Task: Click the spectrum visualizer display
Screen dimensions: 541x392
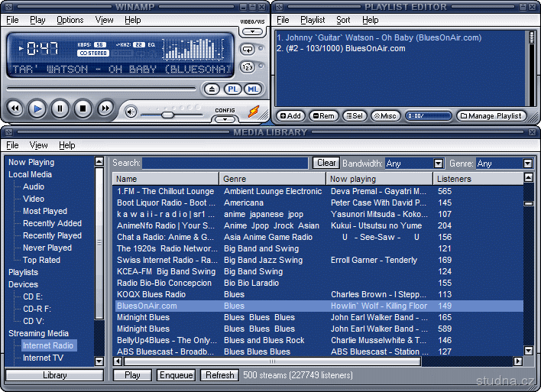Action: click(193, 49)
